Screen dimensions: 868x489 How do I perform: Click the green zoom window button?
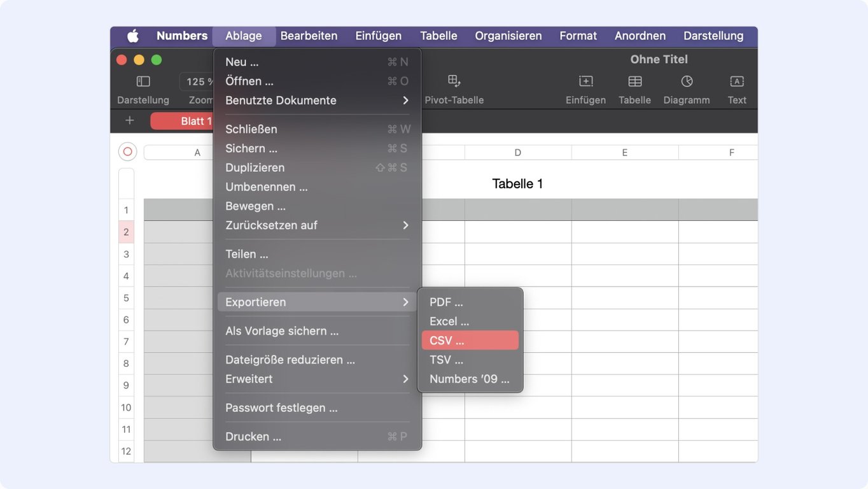157,60
